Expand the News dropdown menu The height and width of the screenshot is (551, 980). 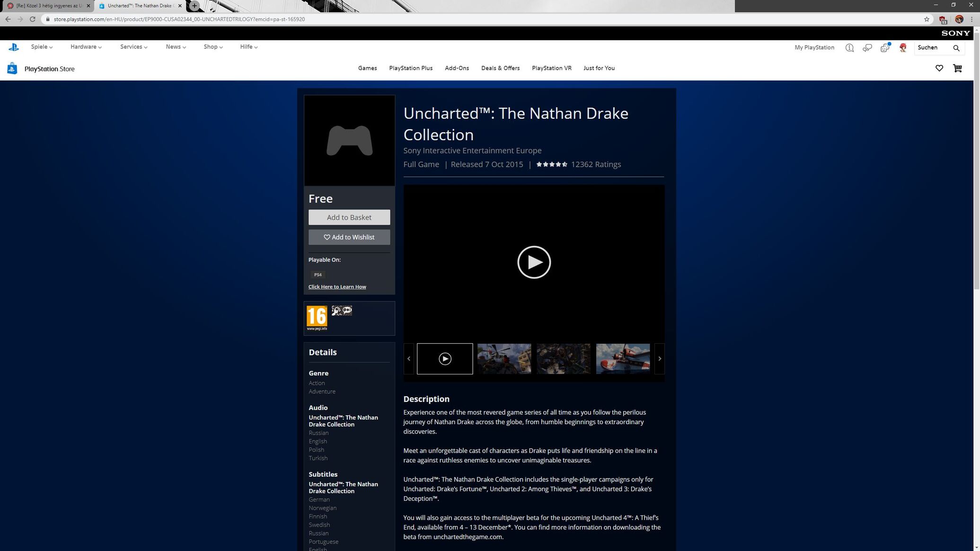coord(176,47)
